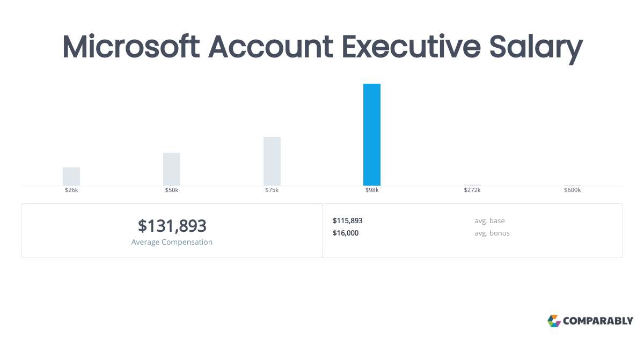Select the highlighted blue $98k bar
Screen dimensions: 644x338
pyautogui.click(x=372, y=135)
